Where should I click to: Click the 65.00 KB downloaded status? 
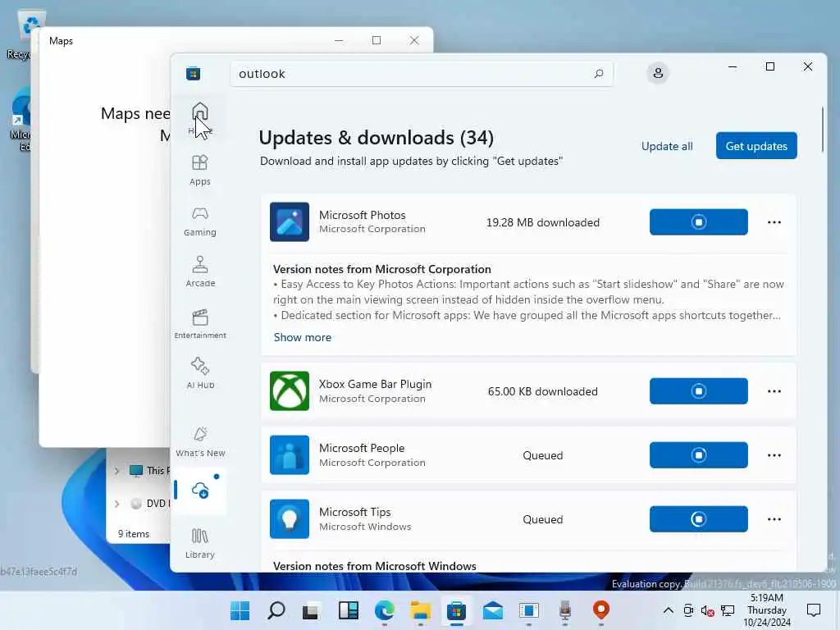pos(543,391)
